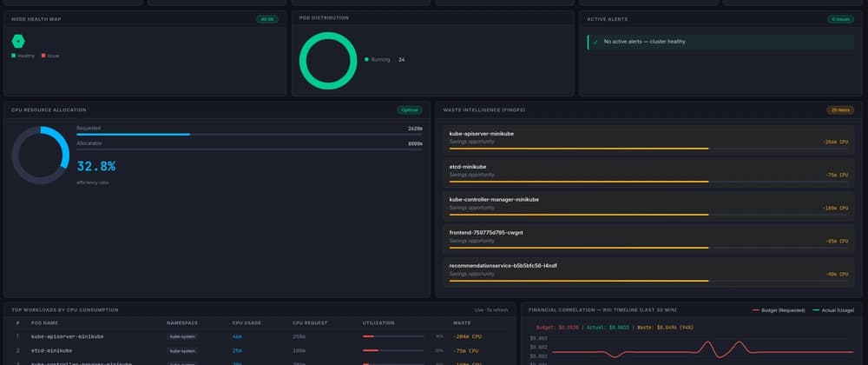Image resolution: width=868 pixels, height=365 pixels.
Task: Click the Healthy legend green square
Action: 14,56
